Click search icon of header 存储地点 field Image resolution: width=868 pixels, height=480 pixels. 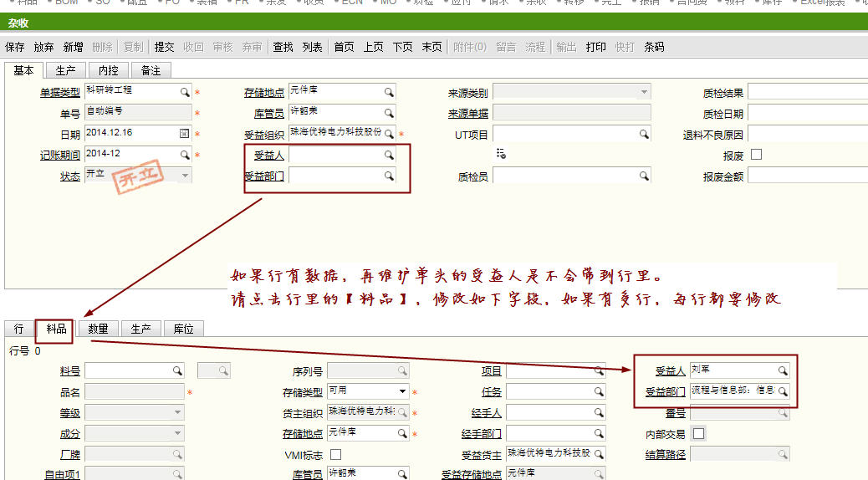389,92
